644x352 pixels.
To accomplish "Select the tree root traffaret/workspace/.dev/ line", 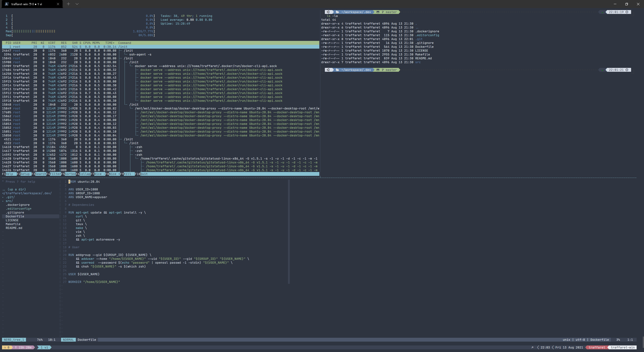I will pyautogui.click(x=27, y=193).
